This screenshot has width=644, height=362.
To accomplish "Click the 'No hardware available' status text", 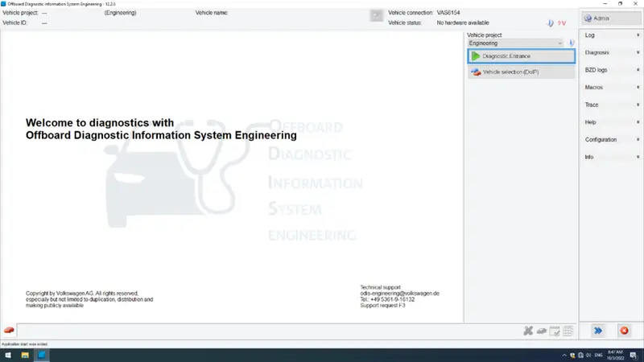I will pos(462,23).
